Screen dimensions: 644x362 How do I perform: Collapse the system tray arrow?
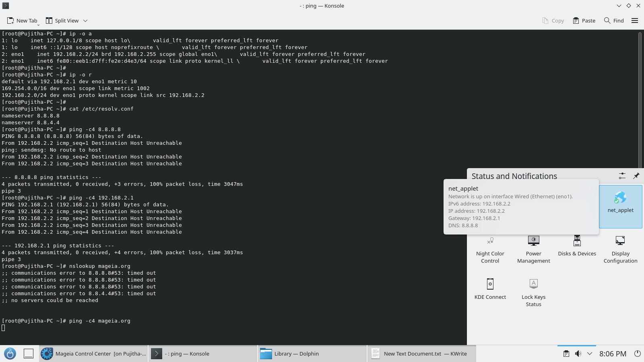pos(590,354)
